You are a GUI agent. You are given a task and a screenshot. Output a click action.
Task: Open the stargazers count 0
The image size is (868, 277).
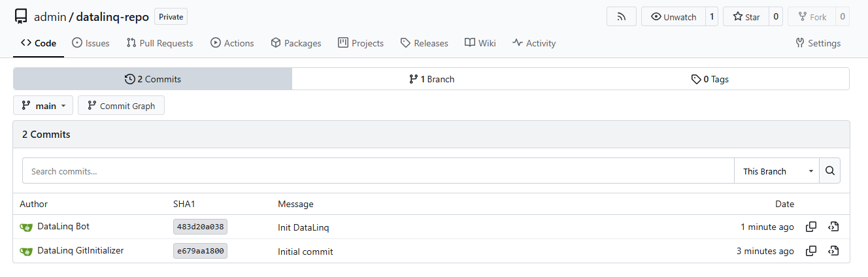pyautogui.click(x=775, y=17)
